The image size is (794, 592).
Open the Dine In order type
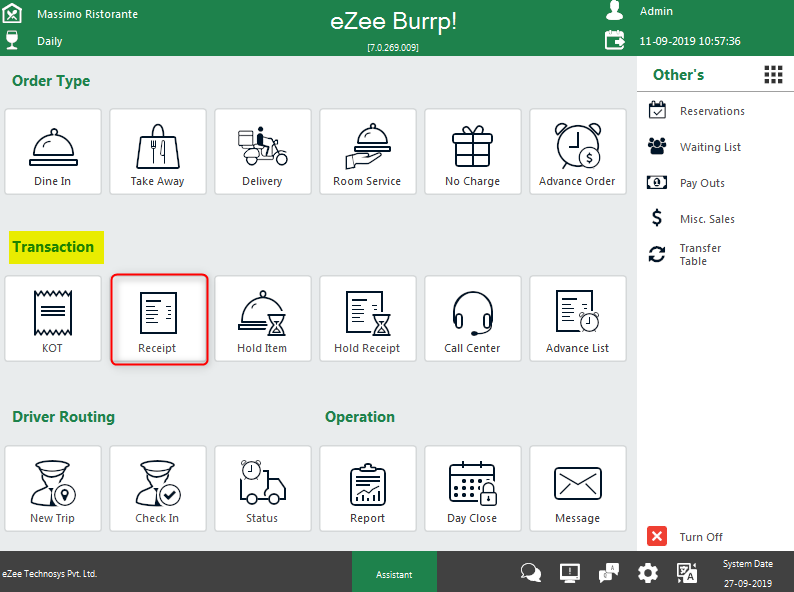pyautogui.click(x=53, y=151)
